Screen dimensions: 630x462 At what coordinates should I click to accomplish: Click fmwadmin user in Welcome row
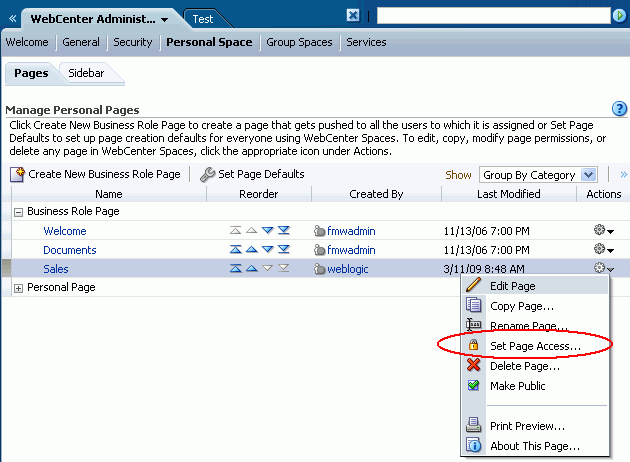pyautogui.click(x=351, y=231)
